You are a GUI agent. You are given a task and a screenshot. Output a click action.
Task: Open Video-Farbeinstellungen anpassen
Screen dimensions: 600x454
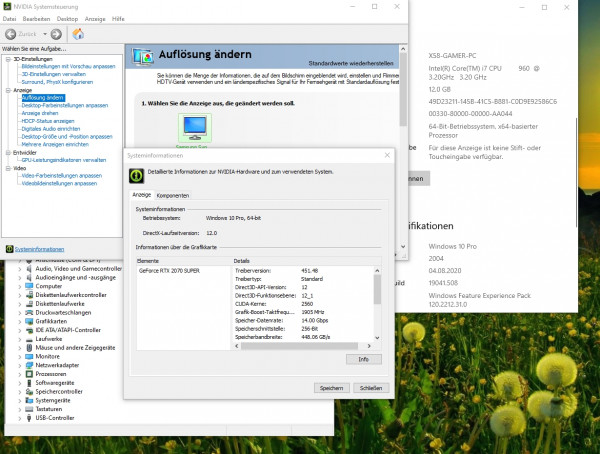[62, 176]
